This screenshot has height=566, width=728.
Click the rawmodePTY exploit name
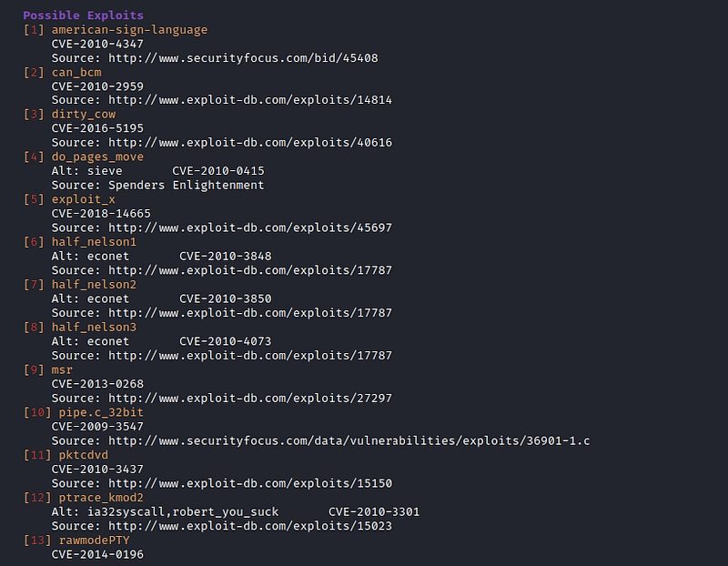coord(94,541)
